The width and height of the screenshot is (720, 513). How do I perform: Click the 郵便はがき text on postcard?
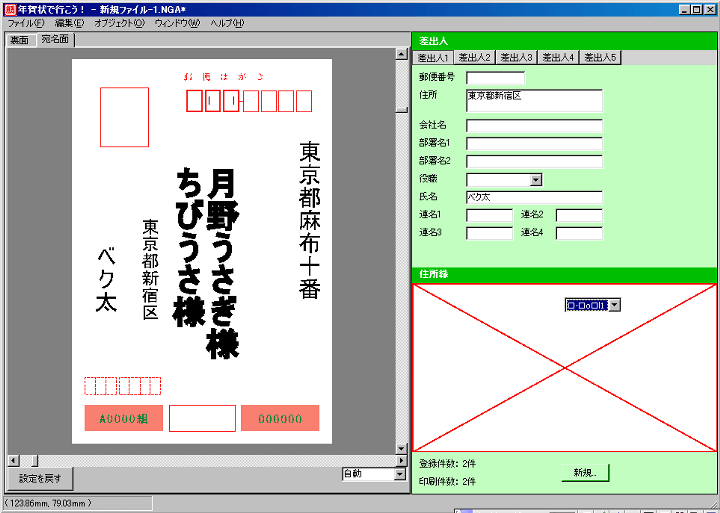click(224, 77)
